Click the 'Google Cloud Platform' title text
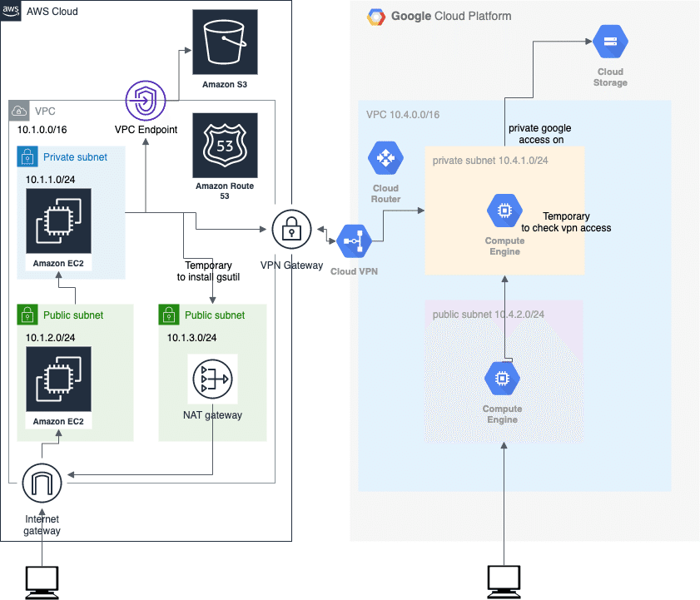 [451, 16]
